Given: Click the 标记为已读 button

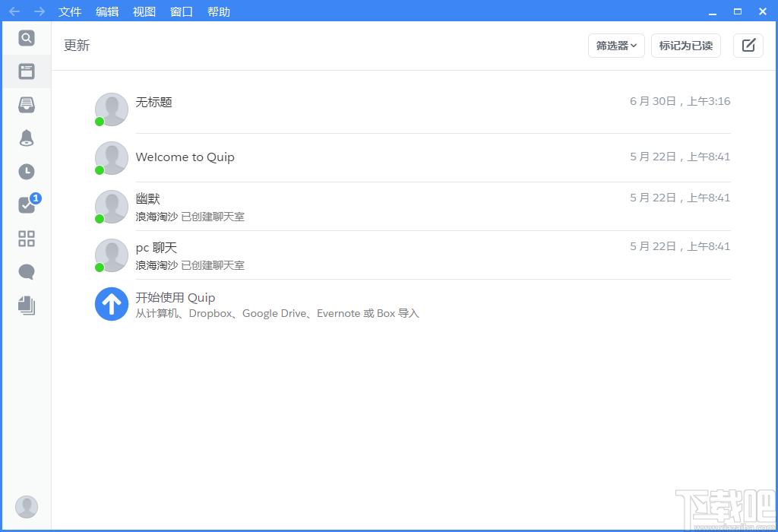Looking at the screenshot, I should coord(686,46).
